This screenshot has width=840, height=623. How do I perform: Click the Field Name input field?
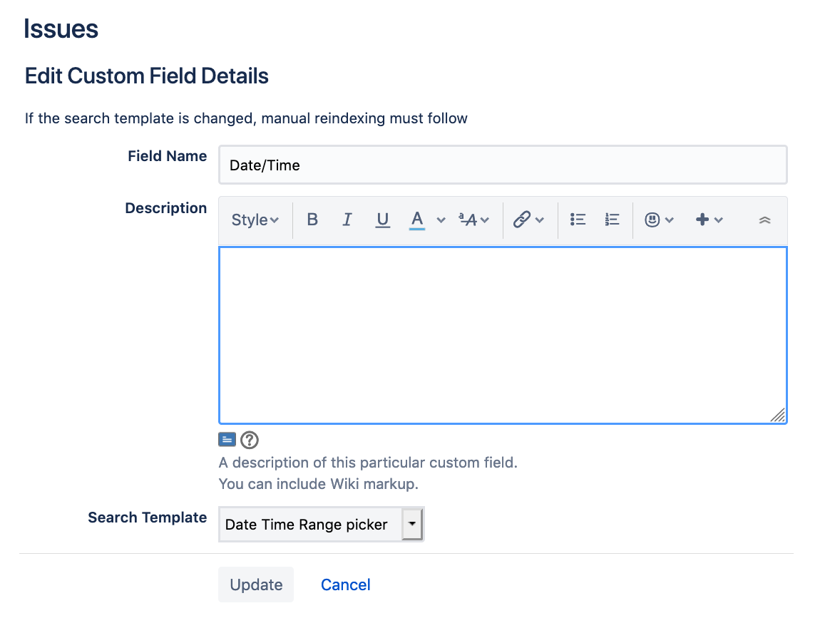499,164
